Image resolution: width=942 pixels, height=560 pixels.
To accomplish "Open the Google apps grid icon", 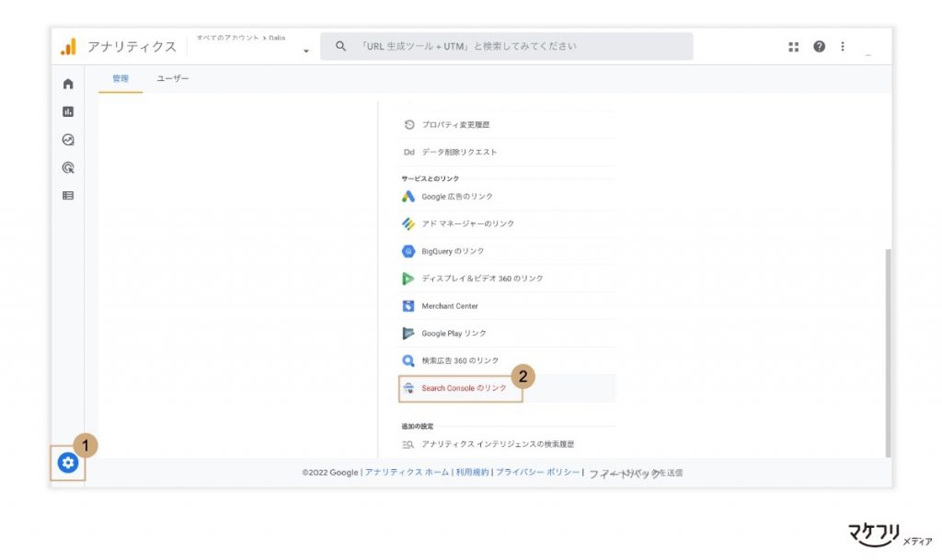I will (794, 47).
